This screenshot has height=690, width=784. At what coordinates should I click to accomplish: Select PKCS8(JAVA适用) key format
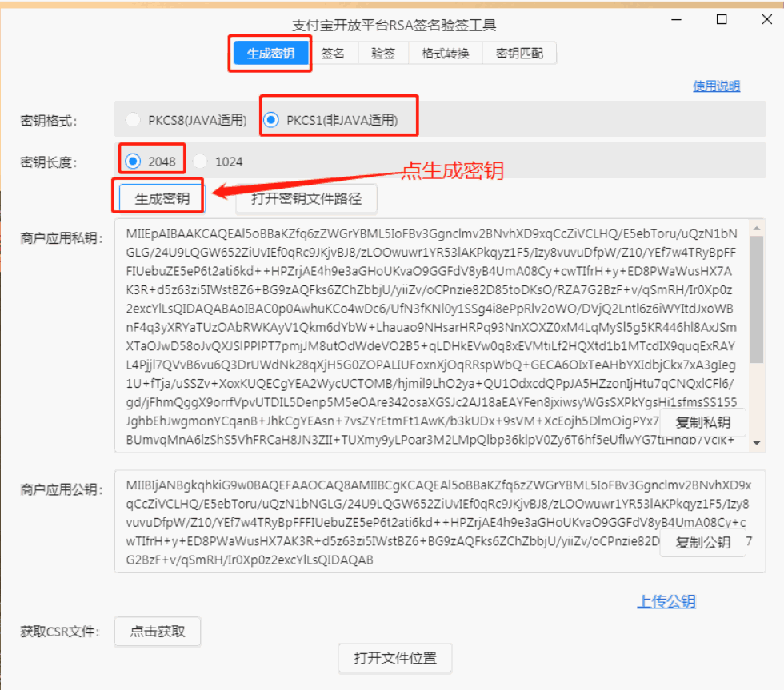pos(186,120)
